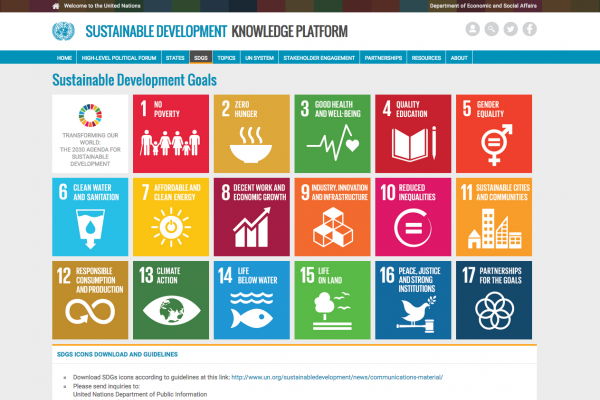600x400 pixels.
Task: Open the Topics nav item
Action: point(227,58)
